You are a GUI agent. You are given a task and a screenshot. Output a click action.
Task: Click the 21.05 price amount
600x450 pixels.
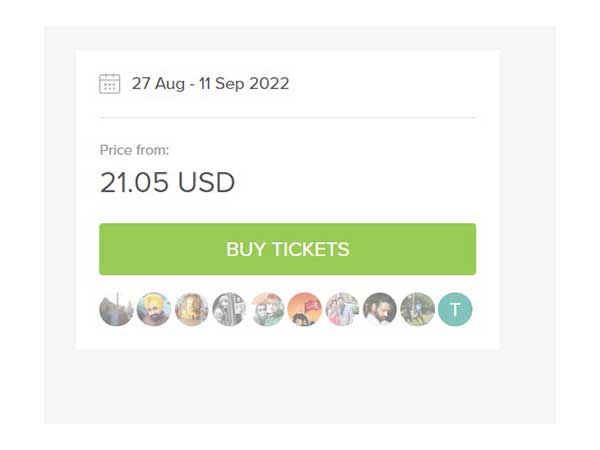click(x=135, y=183)
